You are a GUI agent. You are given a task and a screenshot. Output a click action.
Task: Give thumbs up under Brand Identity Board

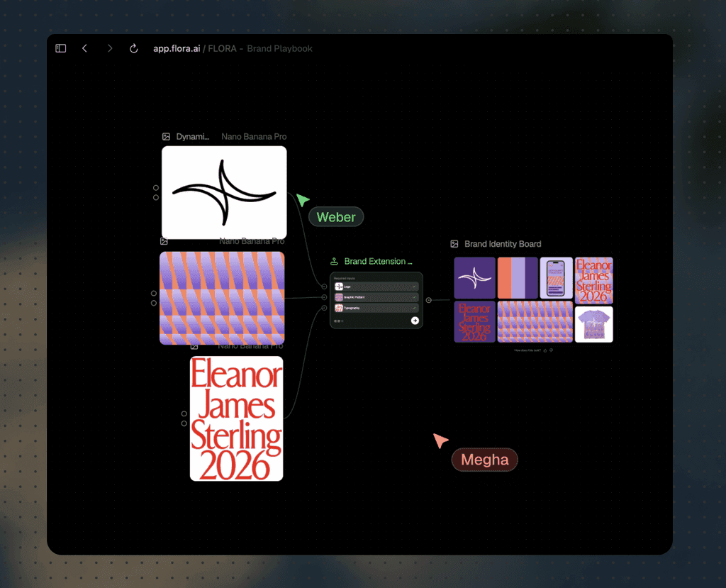(x=545, y=351)
